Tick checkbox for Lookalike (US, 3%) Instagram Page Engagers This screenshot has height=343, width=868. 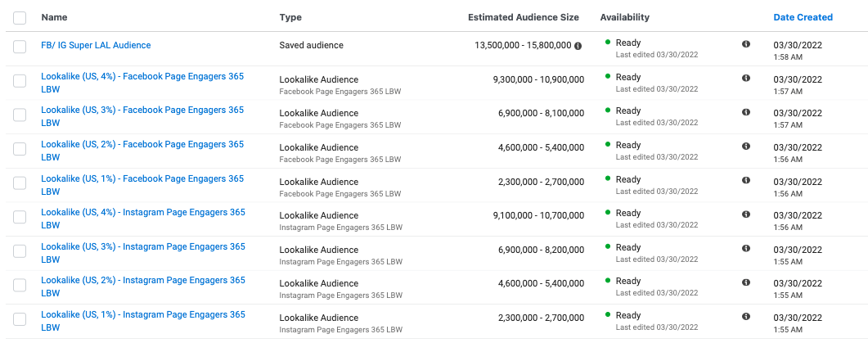coord(20,252)
